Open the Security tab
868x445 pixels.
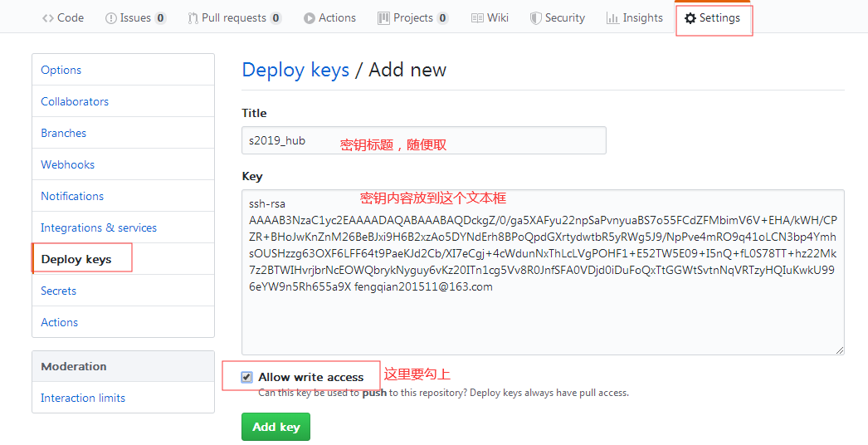click(x=558, y=17)
